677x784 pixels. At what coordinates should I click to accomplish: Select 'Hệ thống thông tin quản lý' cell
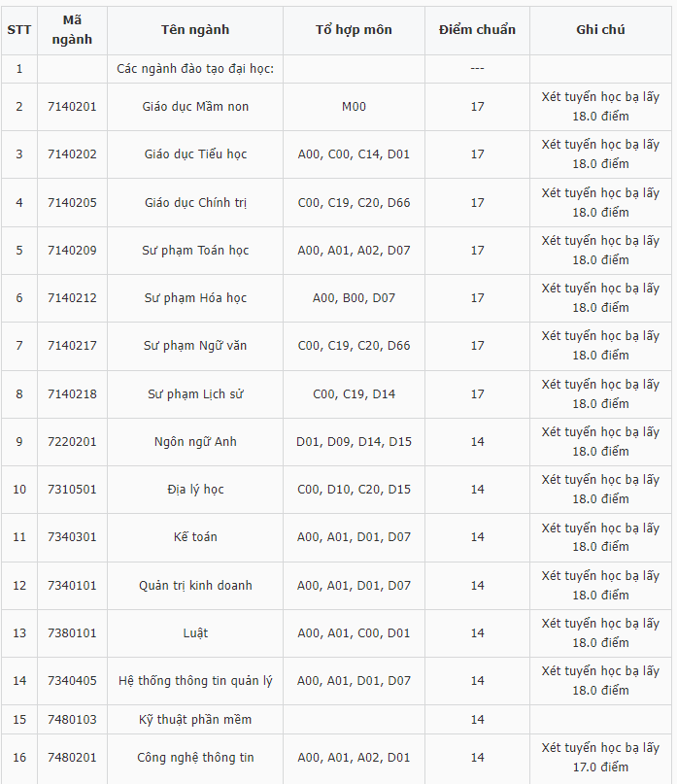tap(195, 681)
